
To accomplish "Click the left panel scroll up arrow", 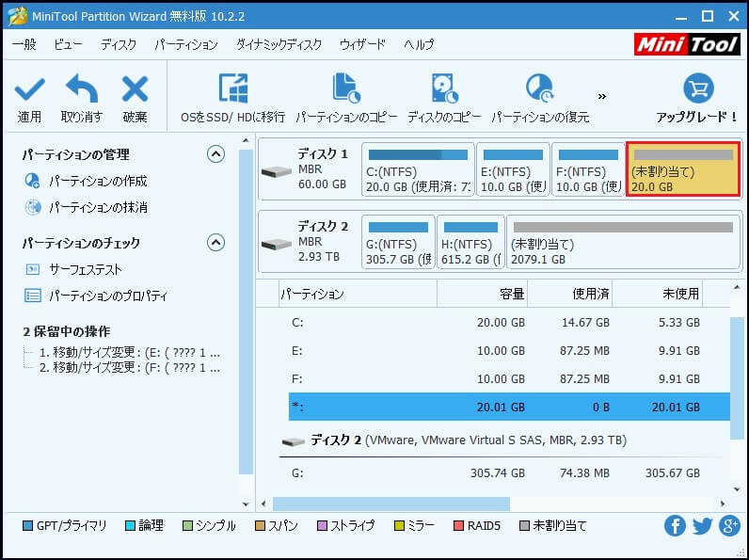I will pos(246,141).
